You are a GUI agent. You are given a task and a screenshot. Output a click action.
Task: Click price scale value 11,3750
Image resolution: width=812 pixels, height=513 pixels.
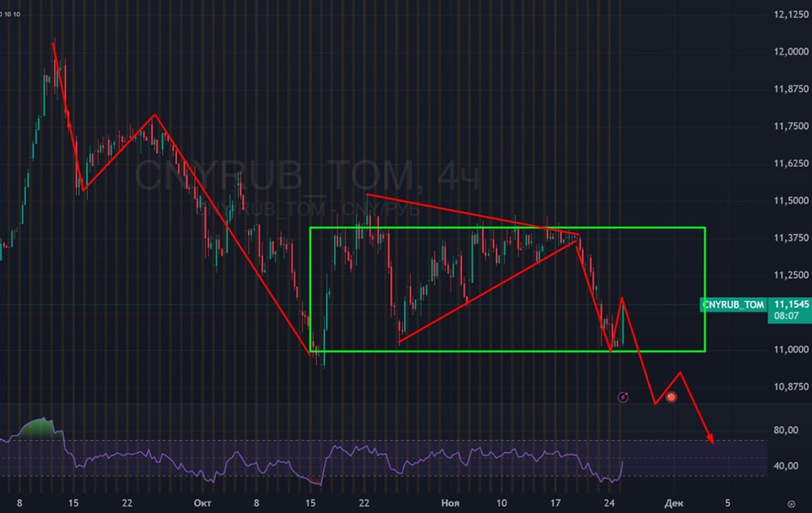pyautogui.click(x=791, y=238)
